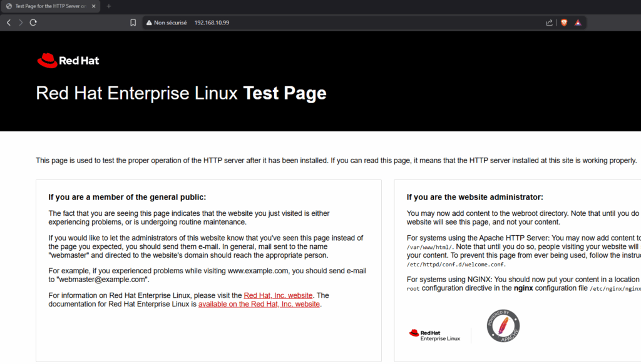Open the 'Red Hat, Inc. website' link

tap(278, 295)
